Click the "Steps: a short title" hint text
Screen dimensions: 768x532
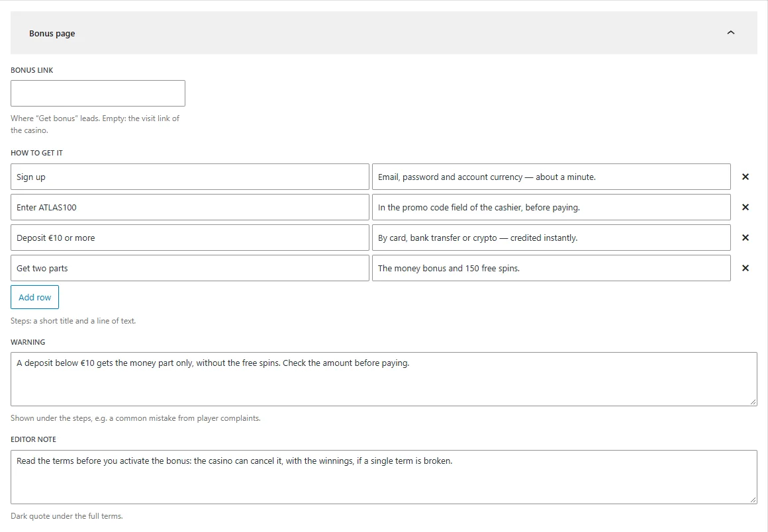pos(73,321)
